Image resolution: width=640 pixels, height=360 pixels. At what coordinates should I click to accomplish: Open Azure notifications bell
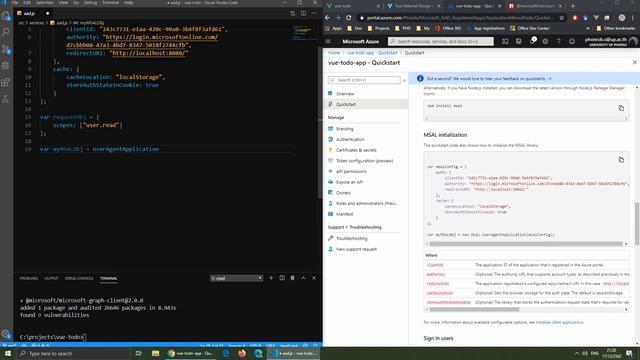pos(532,41)
